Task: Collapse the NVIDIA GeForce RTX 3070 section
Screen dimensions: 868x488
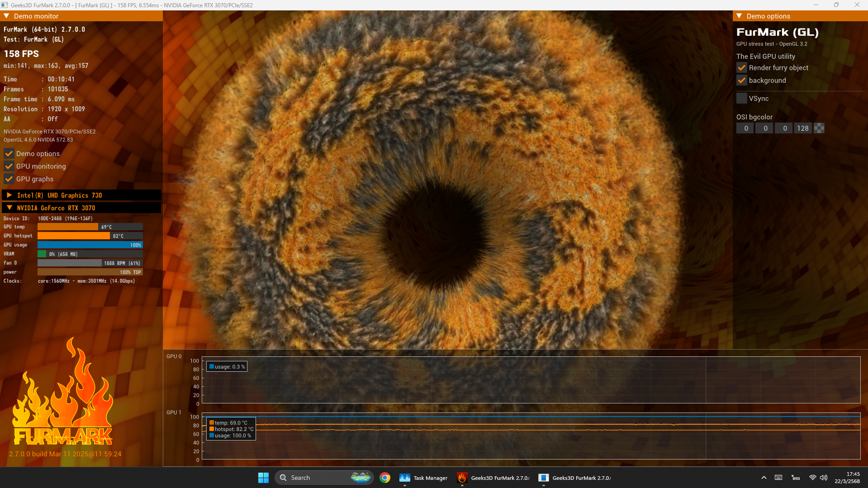Action: tap(9, 208)
